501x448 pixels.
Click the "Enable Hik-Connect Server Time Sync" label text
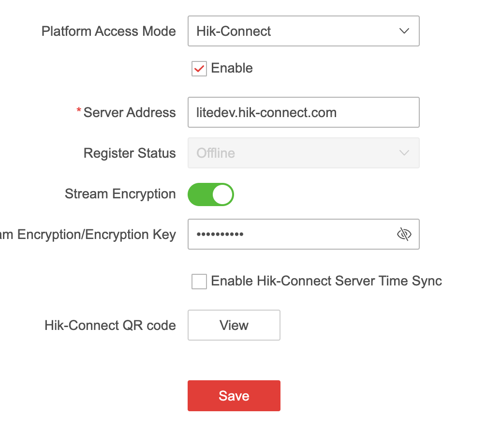[326, 281]
